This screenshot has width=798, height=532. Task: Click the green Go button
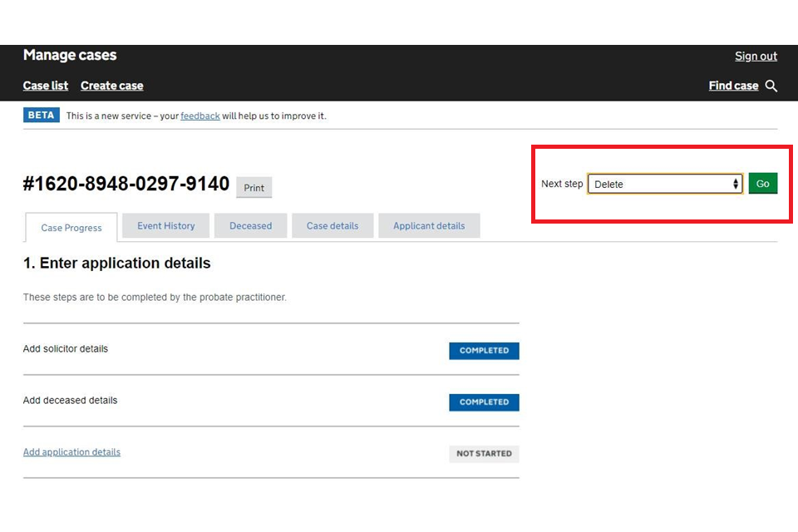762,184
